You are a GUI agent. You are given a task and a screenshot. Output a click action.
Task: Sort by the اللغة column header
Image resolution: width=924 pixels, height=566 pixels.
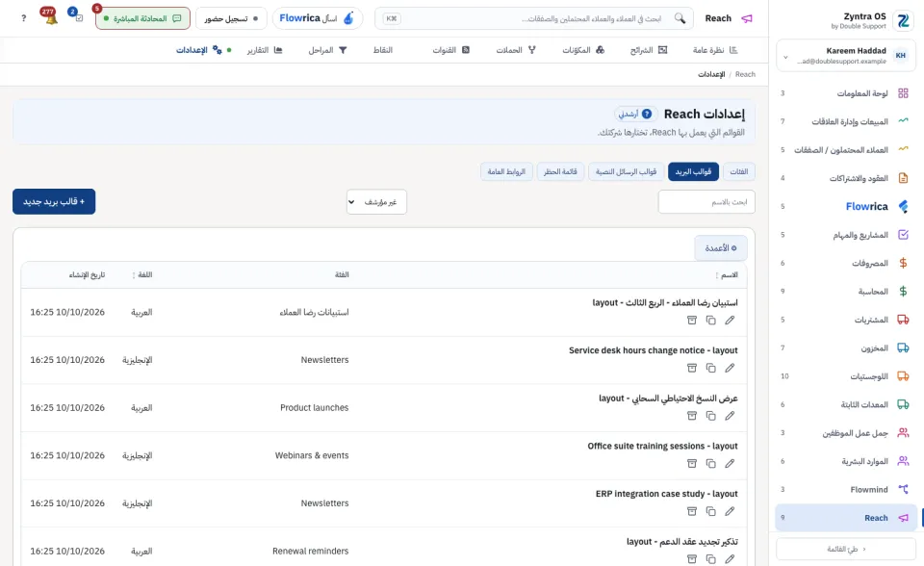(x=142, y=274)
